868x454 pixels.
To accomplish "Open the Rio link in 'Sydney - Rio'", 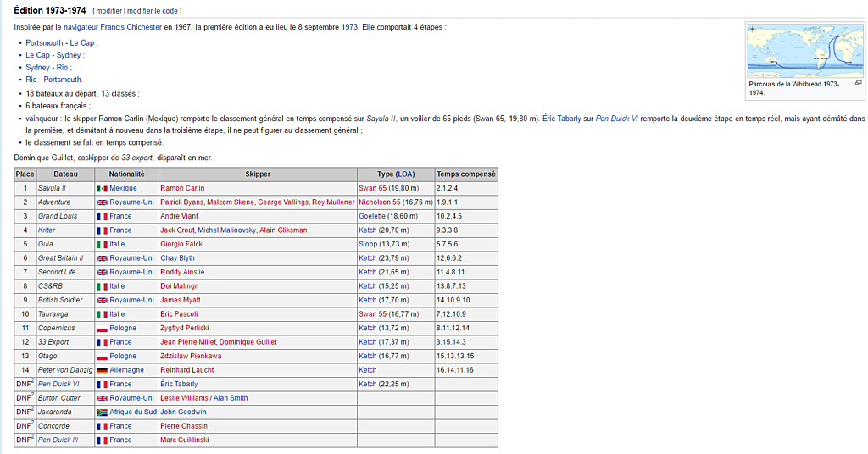I will (62, 68).
